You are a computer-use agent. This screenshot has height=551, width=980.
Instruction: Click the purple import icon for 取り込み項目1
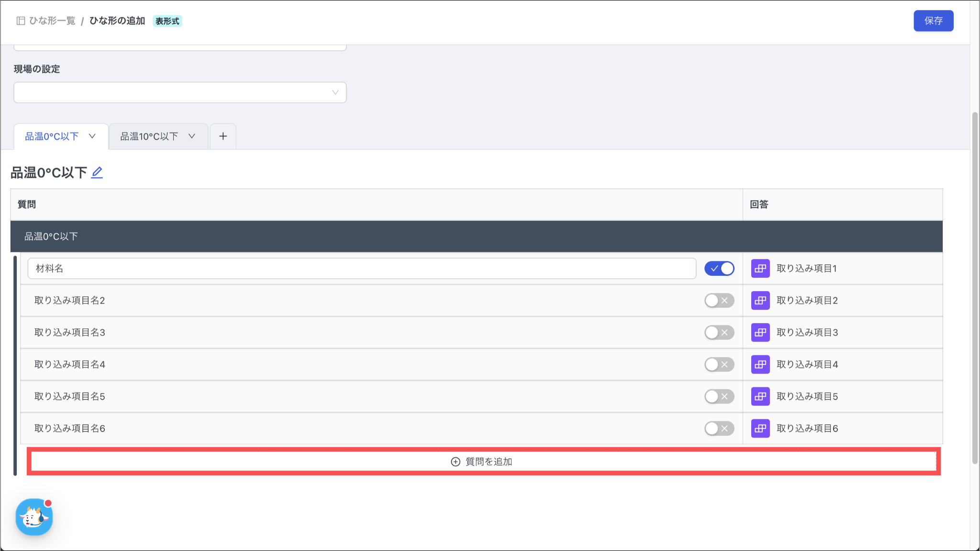click(x=760, y=269)
